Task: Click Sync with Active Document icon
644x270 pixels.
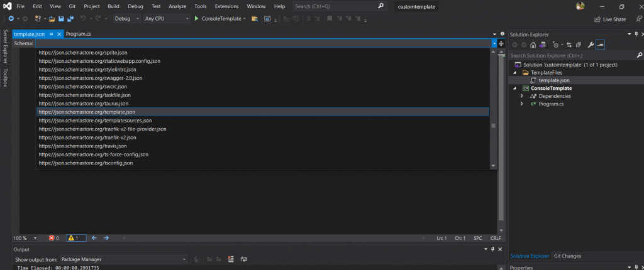Action: tap(569, 45)
